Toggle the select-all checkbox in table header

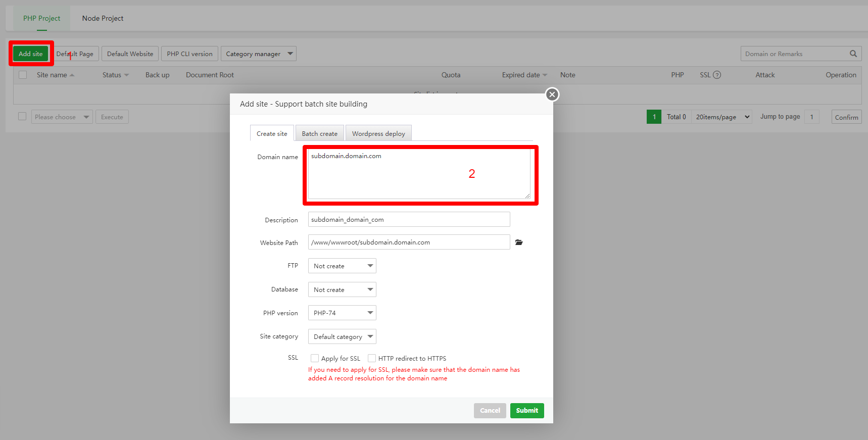coord(23,75)
